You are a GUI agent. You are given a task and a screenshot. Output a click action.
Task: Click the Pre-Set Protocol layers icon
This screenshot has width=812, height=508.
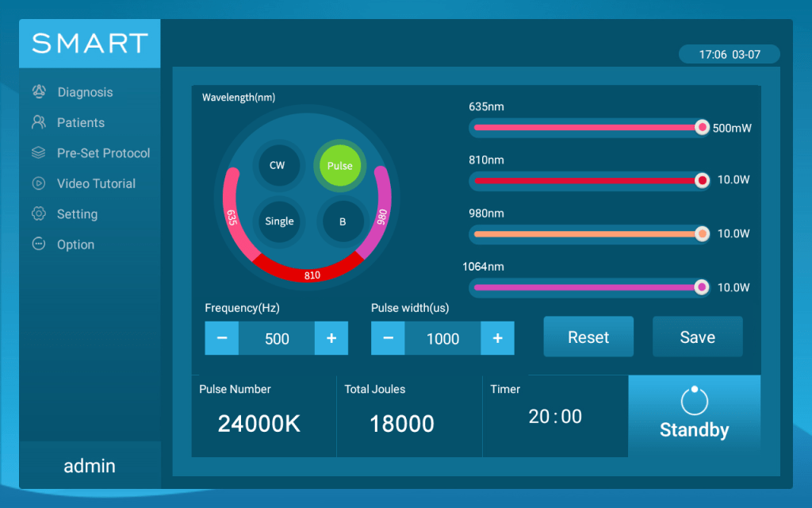pos(38,152)
